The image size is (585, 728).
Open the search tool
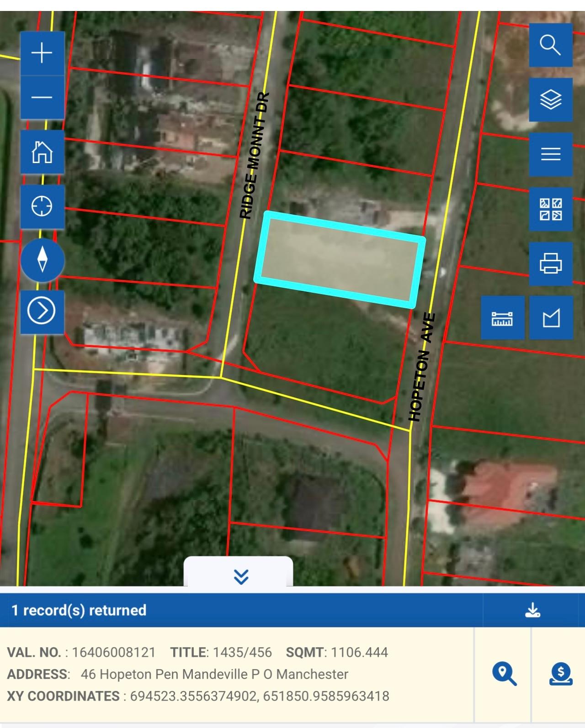point(550,45)
